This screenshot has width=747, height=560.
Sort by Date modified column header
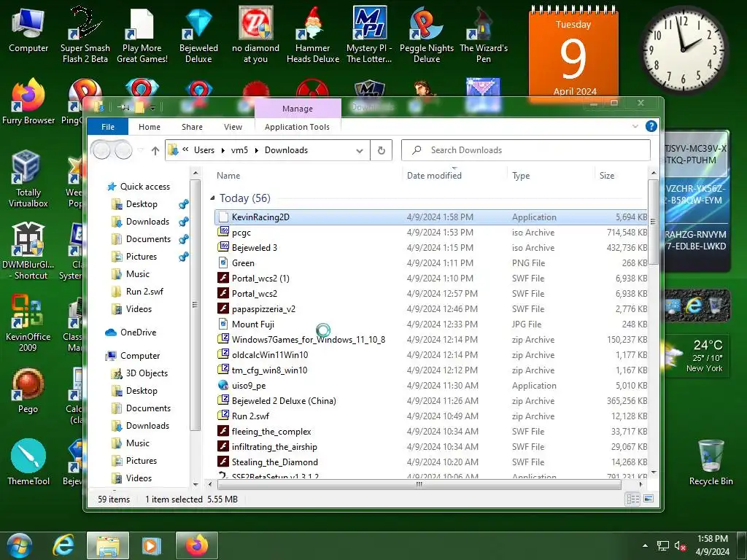click(x=434, y=176)
